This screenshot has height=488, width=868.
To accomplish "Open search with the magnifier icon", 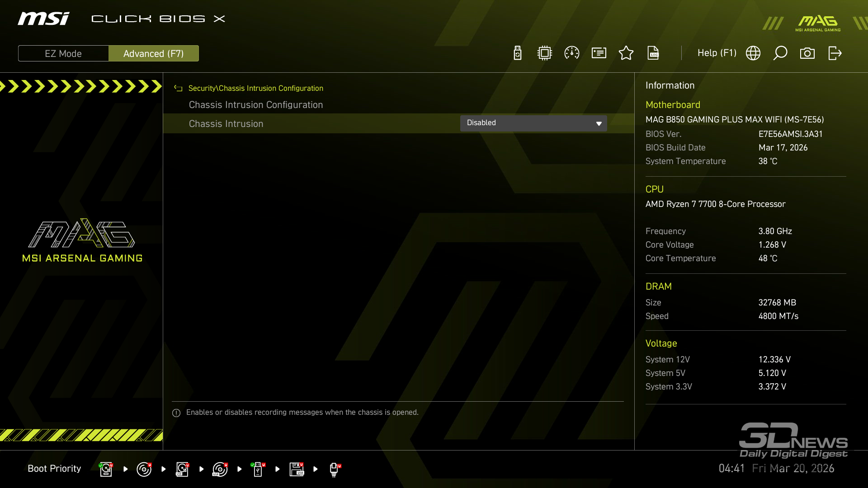I will 780,53.
